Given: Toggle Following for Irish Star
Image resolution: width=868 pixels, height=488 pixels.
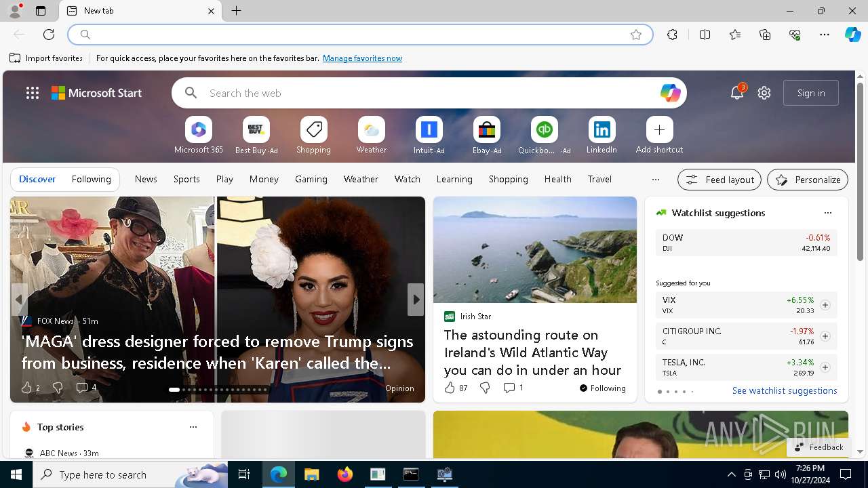Looking at the screenshot, I should click(602, 388).
